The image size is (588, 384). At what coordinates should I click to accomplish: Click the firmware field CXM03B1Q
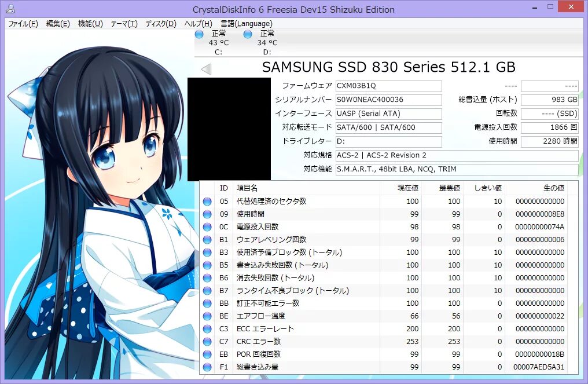pyautogui.click(x=388, y=86)
